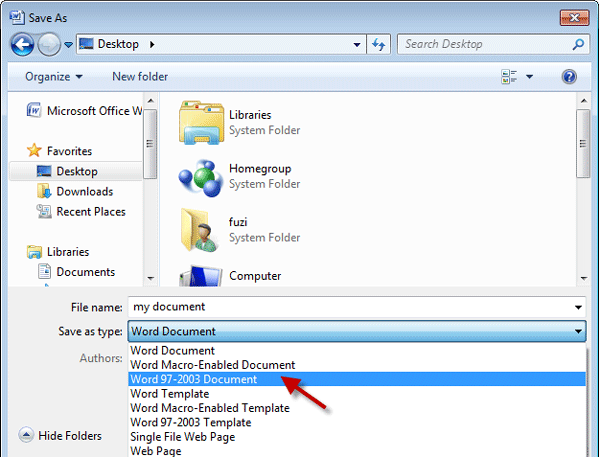Select the fuzi label in the file list
Screen dimensions: 600x457
point(238,222)
